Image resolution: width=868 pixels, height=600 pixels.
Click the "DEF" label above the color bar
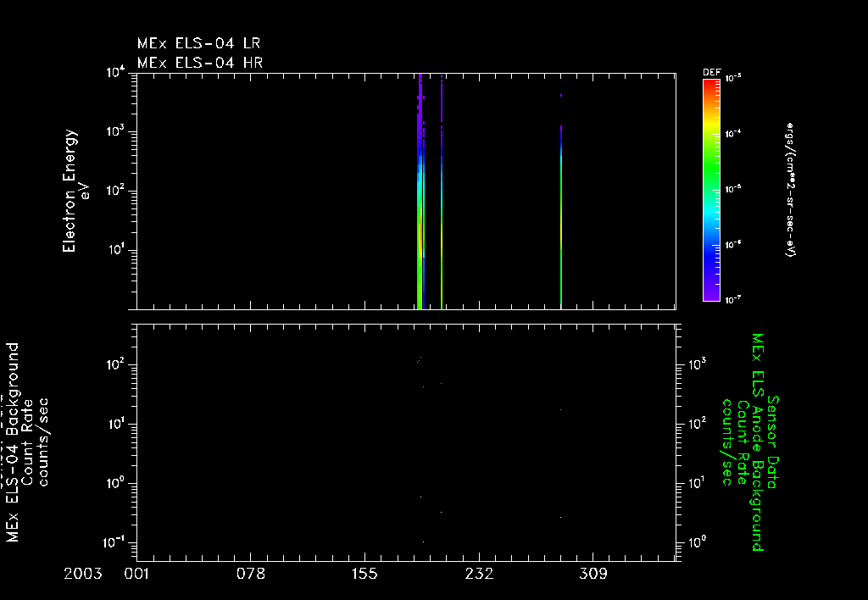[711, 73]
